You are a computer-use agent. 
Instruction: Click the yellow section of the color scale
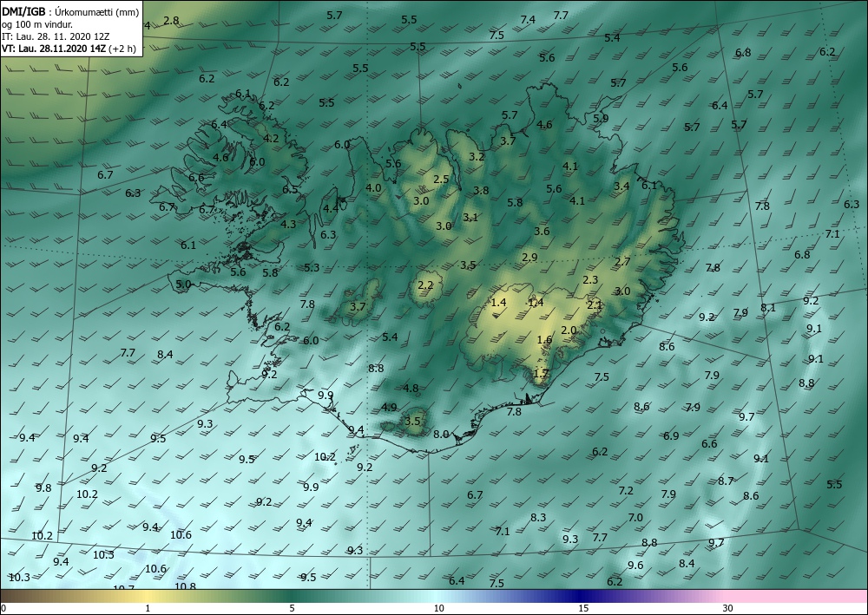click(147, 596)
